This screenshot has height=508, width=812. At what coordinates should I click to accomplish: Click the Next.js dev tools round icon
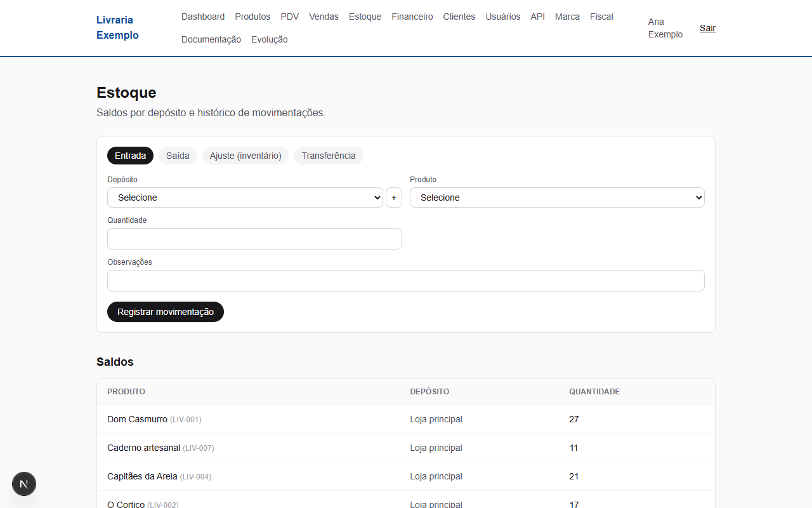(24, 484)
